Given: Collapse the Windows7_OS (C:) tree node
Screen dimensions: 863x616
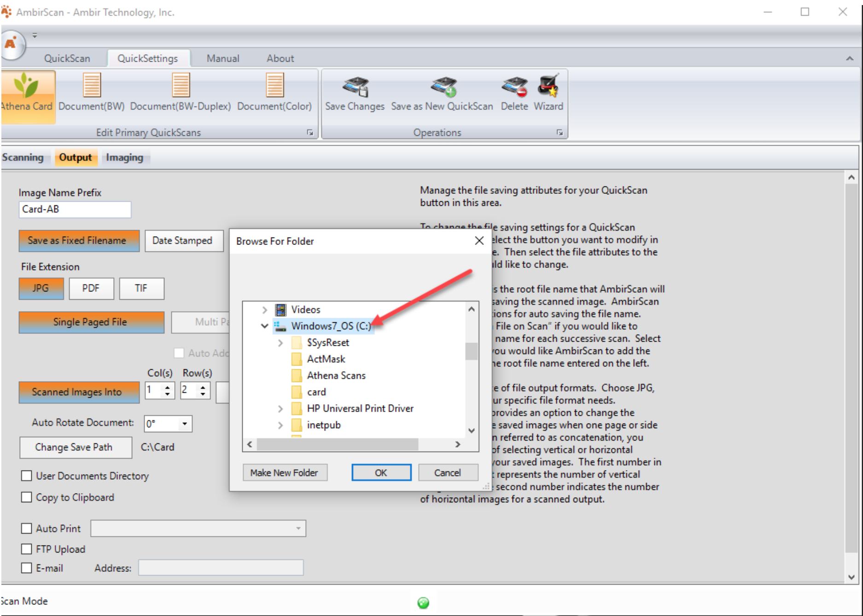Looking at the screenshot, I should pos(264,326).
